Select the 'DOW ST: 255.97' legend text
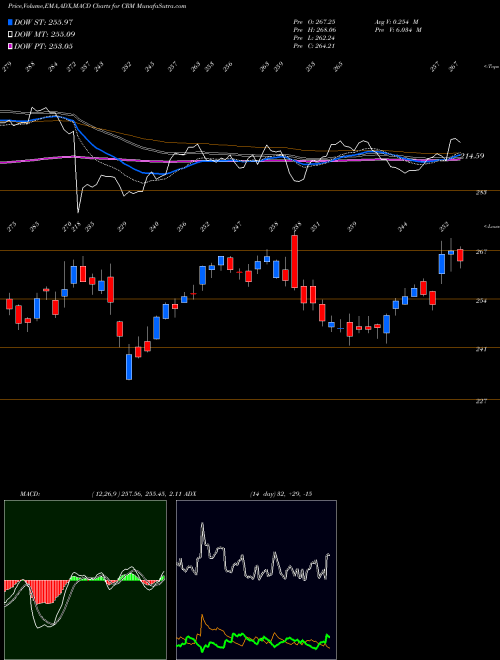This screenshot has height=660, width=500. 44,23
